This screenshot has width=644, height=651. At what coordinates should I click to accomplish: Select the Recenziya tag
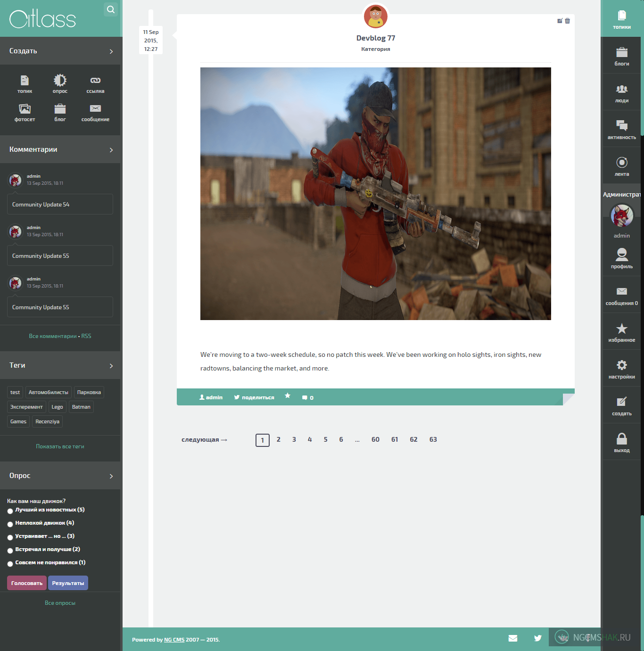coord(47,421)
